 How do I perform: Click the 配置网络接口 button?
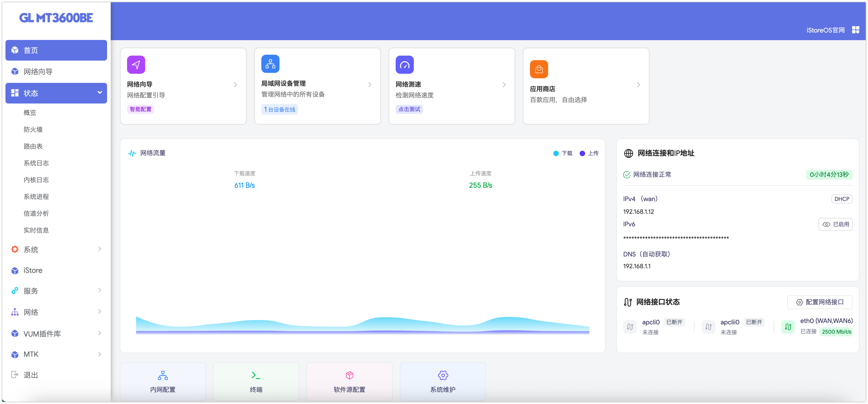point(820,303)
